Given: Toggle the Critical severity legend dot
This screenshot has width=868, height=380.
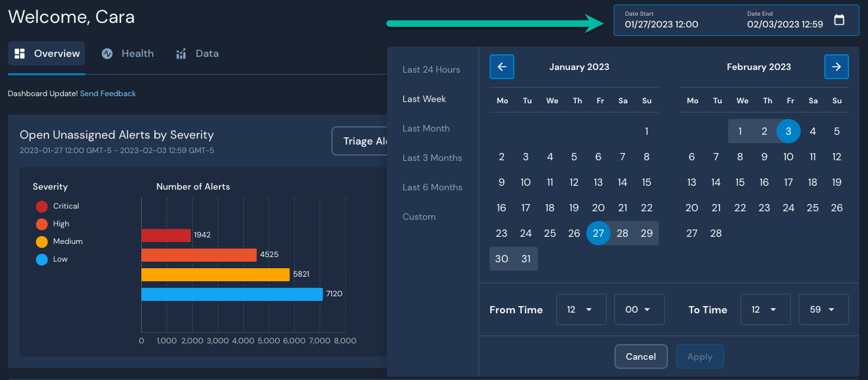Looking at the screenshot, I should pyautogui.click(x=42, y=207).
